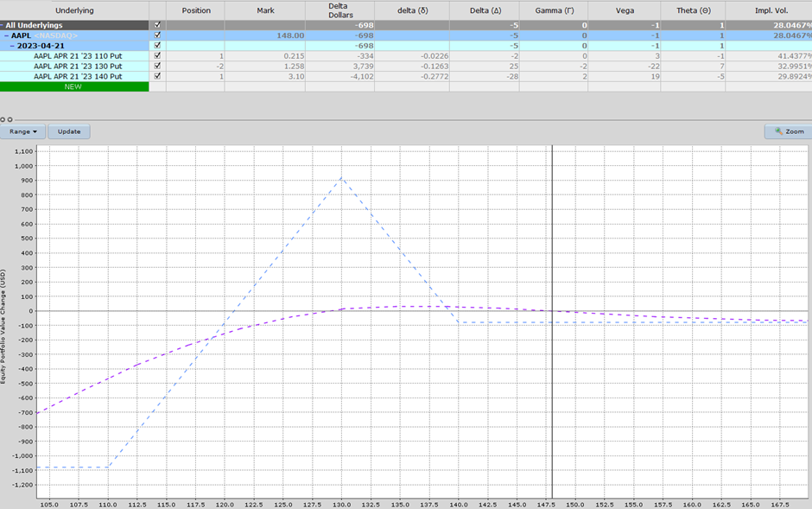Select the AAPL APR 21 '23 130 Put row
The height and width of the screenshot is (509, 812).
[78, 66]
